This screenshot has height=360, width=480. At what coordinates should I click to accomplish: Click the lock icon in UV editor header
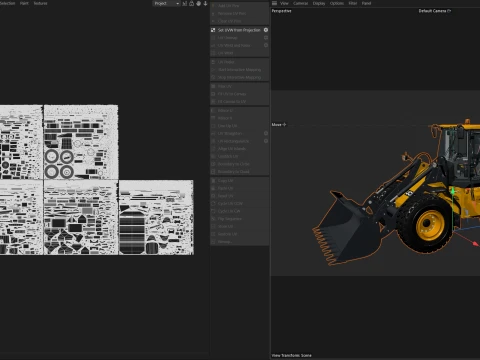coord(191,3)
